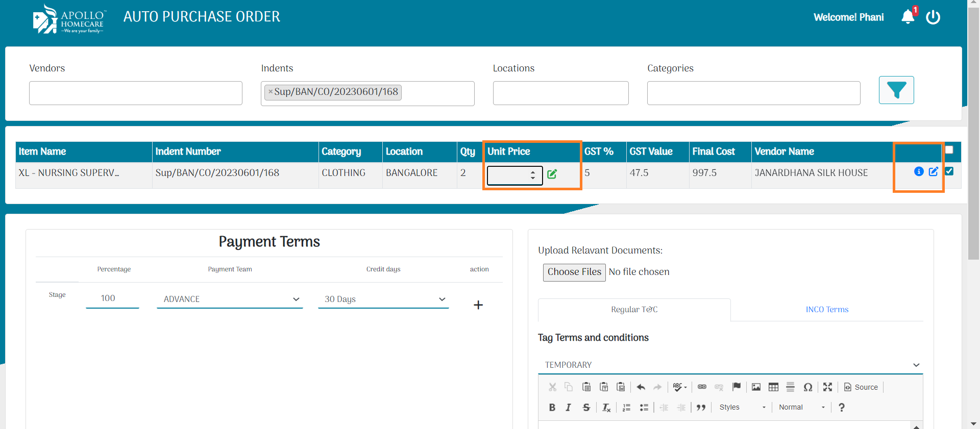Click the Vendors filter input field
This screenshot has height=429, width=980.
point(136,93)
